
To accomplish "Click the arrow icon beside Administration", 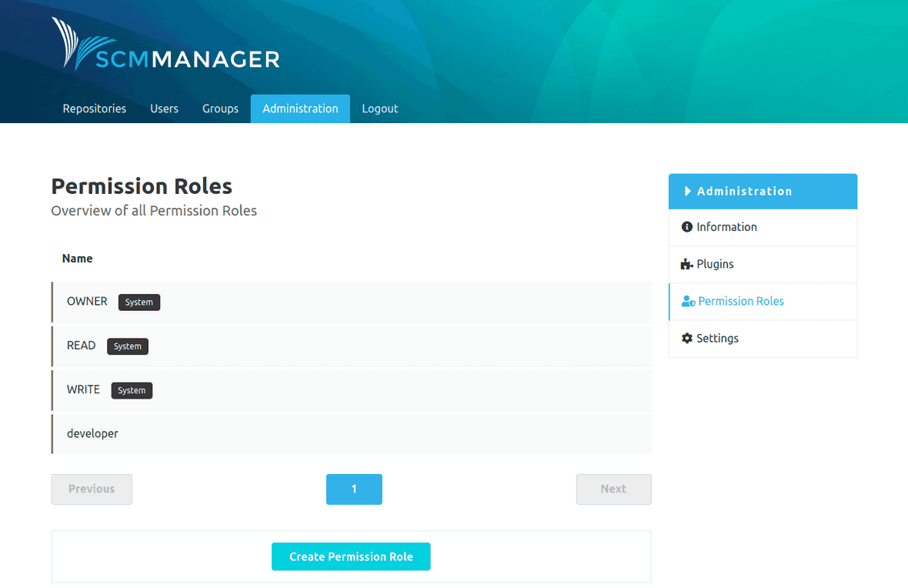I will tap(689, 191).
